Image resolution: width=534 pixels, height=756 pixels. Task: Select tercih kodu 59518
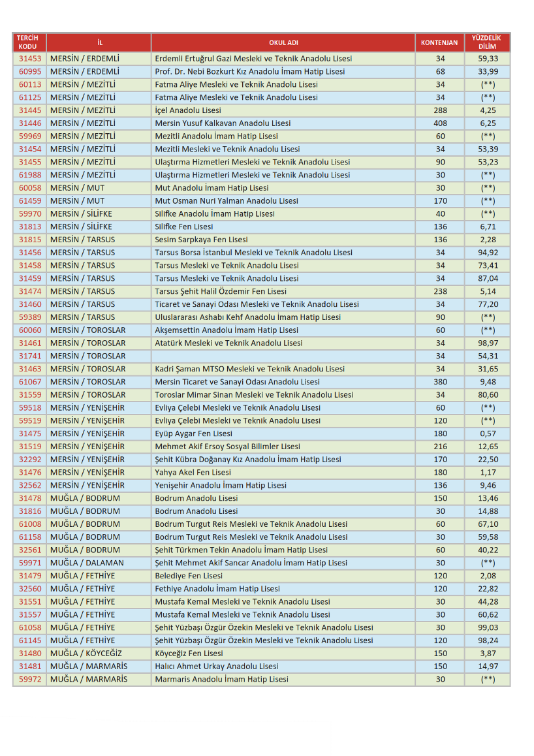31,408
